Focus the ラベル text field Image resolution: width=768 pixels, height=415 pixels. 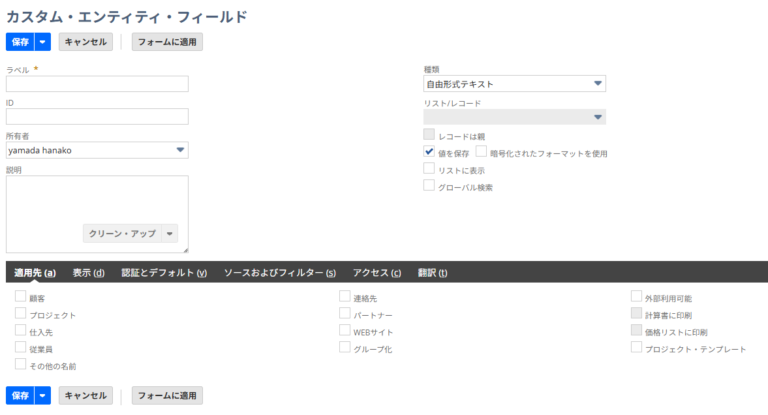(97, 84)
